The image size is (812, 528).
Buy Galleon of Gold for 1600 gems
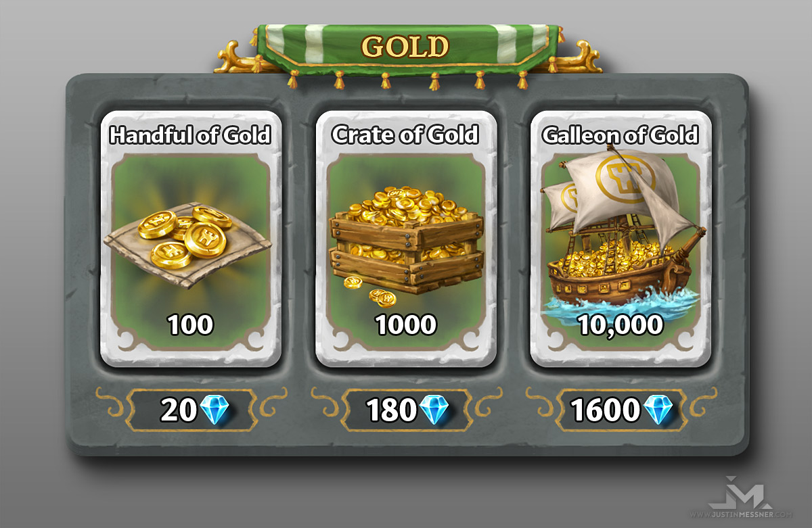point(621,410)
